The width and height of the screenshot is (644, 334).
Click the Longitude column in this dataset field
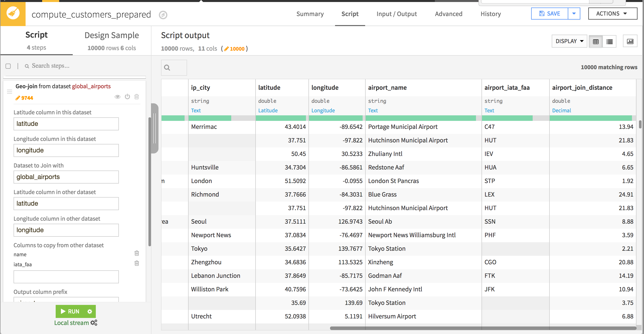pos(66,150)
